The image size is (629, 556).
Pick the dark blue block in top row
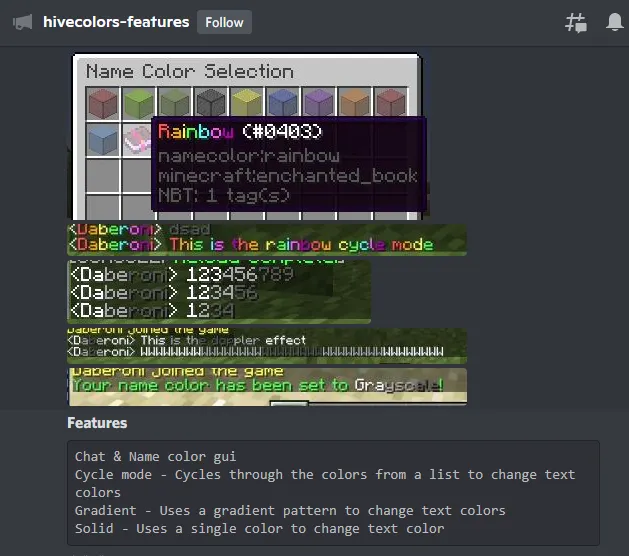(x=282, y=103)
